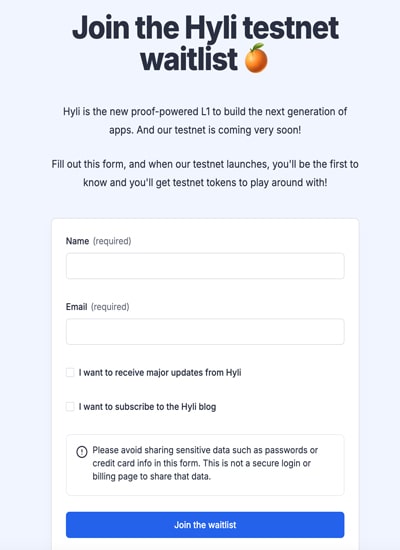The width and height of the screenshot is (400, 550).
Task: Click the 'subscribe to the Hyli blog' label
Action: [x=147, y=407]
